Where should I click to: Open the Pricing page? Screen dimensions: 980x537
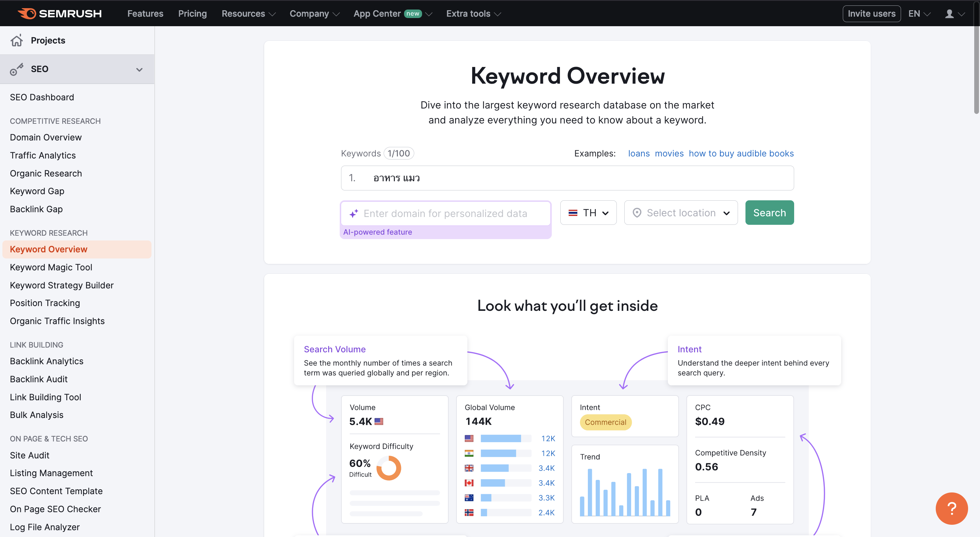tap(193, 14)
